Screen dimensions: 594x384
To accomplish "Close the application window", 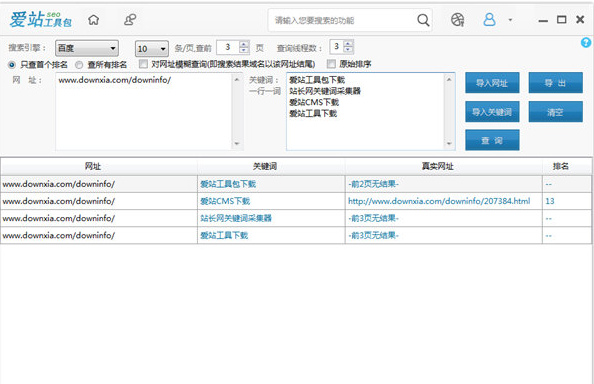I will click(580, 19).
